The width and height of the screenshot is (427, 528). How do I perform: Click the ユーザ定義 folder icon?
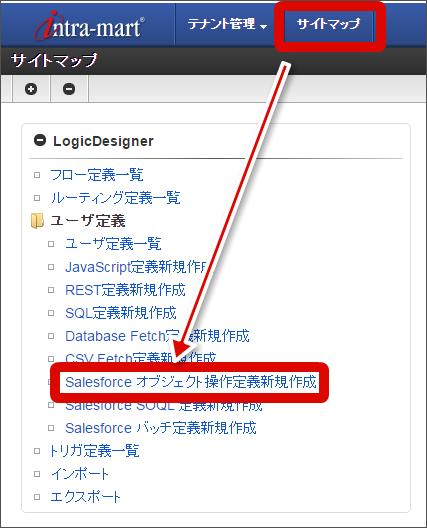click(x=37, y=221)
